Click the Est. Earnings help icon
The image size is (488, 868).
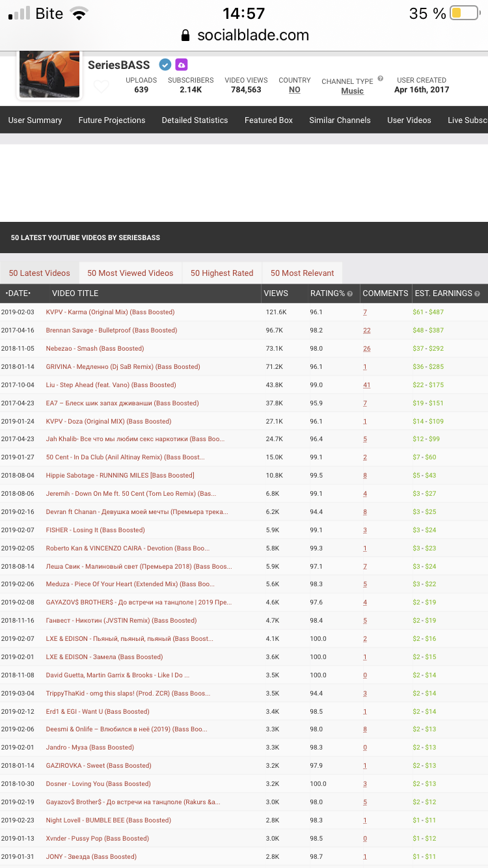(478, 294)
